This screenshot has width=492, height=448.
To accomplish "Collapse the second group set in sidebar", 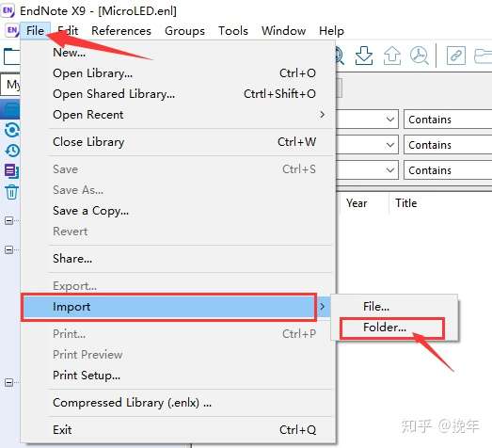I will click(x=8, y=250).
